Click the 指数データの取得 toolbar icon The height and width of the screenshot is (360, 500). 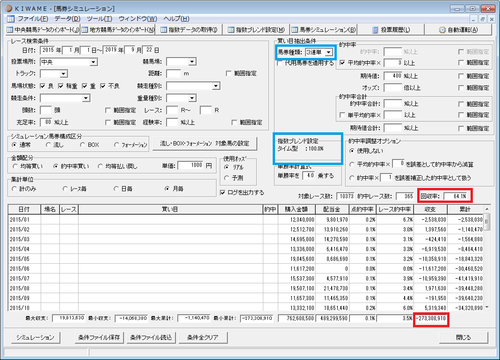(164, 30)
